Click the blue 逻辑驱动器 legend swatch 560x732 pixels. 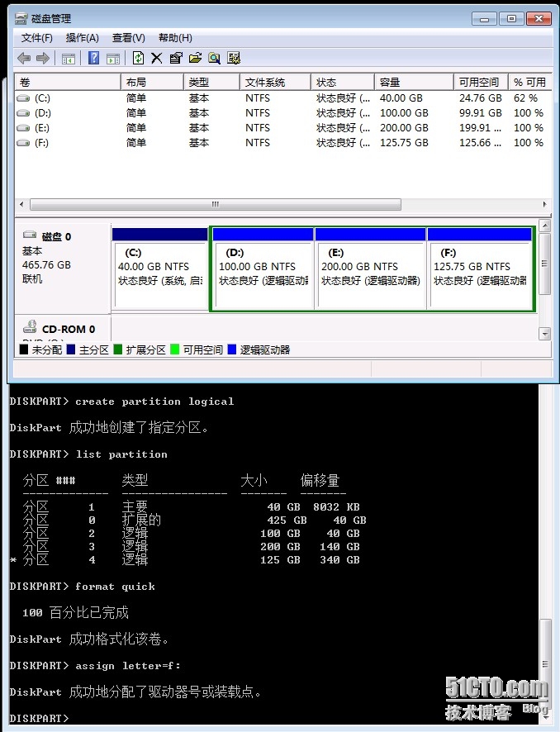click(x=232, y=349)
